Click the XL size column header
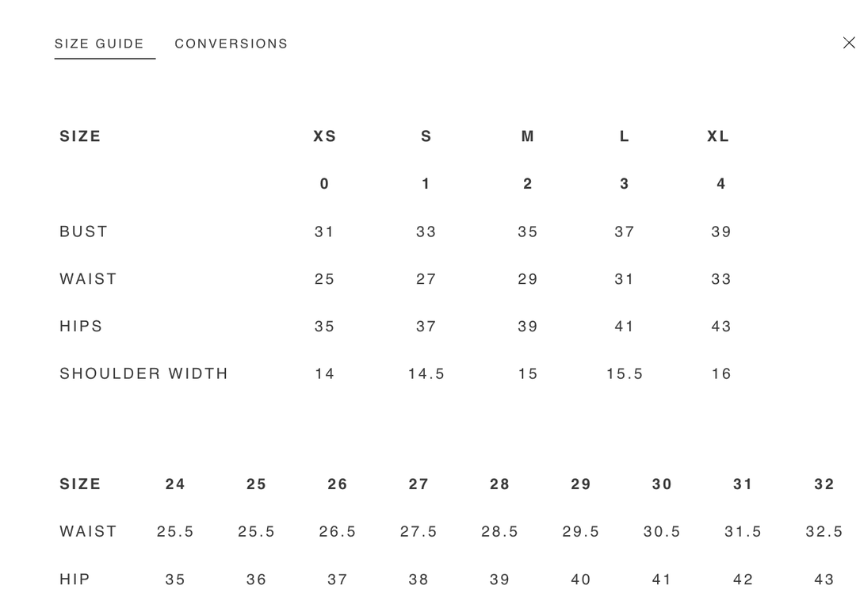 pos(718,136)
